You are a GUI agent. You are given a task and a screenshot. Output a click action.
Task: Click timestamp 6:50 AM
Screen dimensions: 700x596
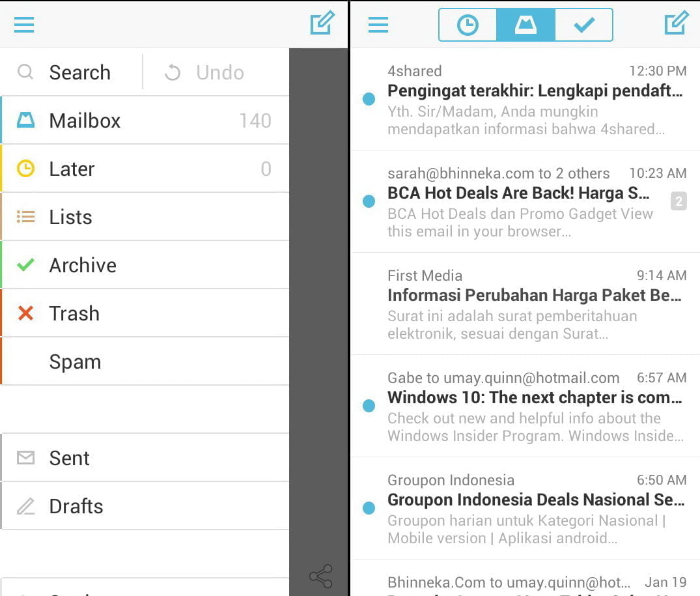pos(662,479)
